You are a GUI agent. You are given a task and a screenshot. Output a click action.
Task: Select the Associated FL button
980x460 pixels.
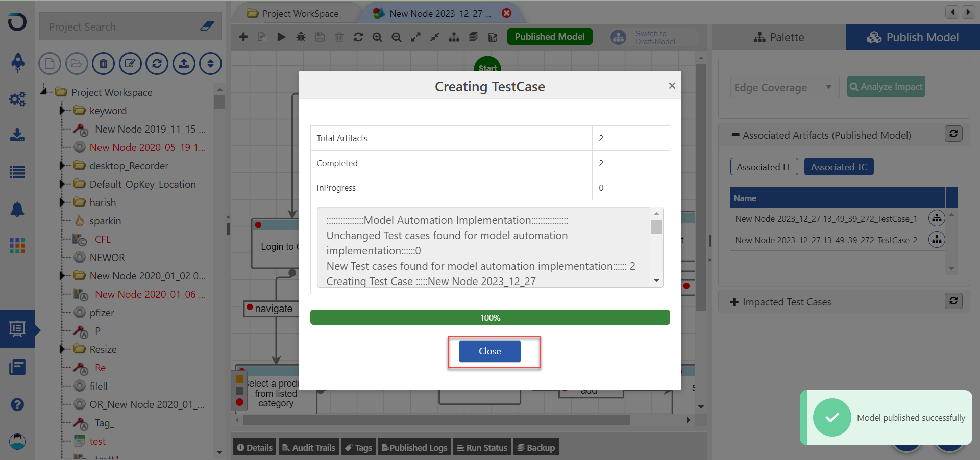point(764,167)
